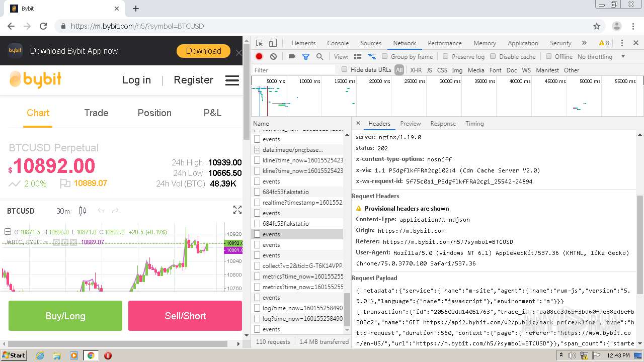Enable the Preserve log checkbox
This screenshot has width=644, height=362.
pyautogui.click(x=446, y=57)
